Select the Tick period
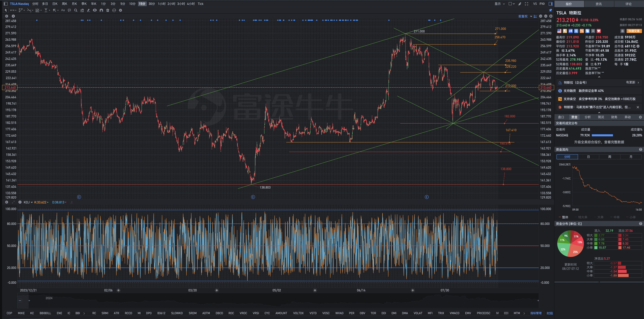Screen dimensions: 644x319 [200, 4]
